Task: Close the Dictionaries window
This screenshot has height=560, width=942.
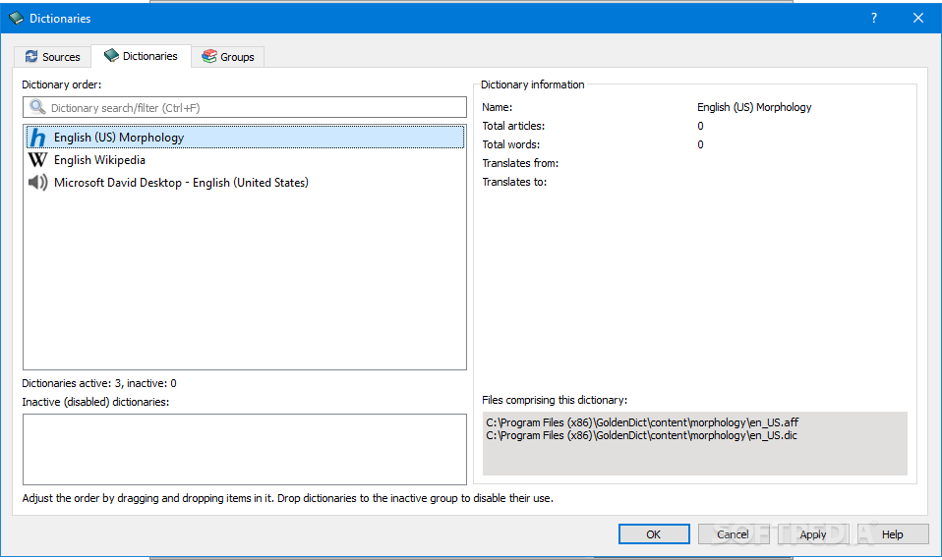Action: (918, 18)
